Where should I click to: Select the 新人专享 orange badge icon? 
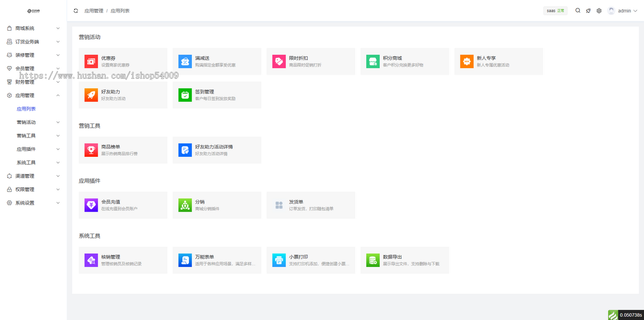click(x=467, y=61)
